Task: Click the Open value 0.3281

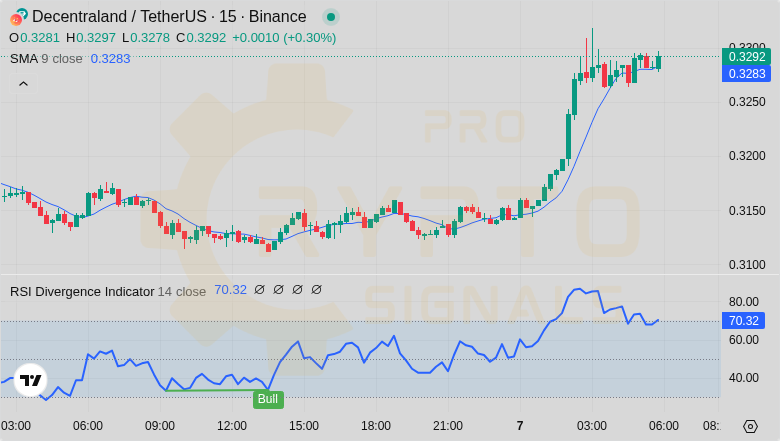Action: [40, 38]
